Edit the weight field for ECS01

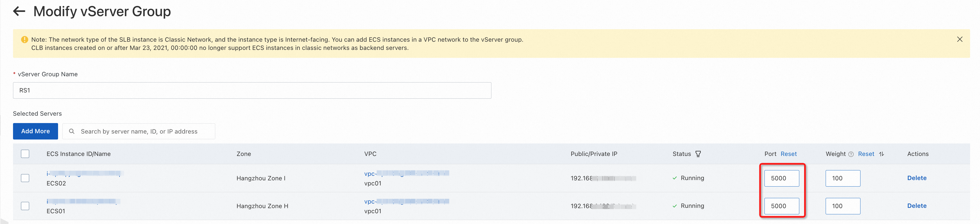point(842,206)
